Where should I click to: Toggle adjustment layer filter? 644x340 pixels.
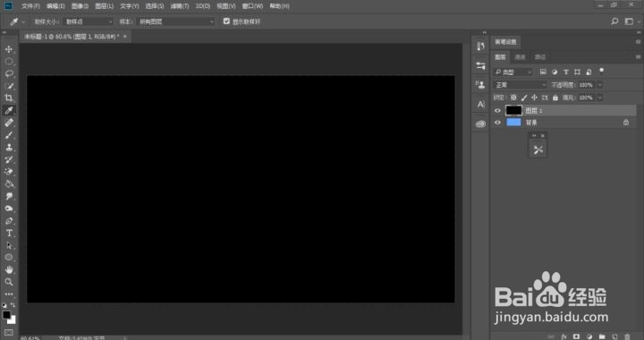(x=555, y=72)
